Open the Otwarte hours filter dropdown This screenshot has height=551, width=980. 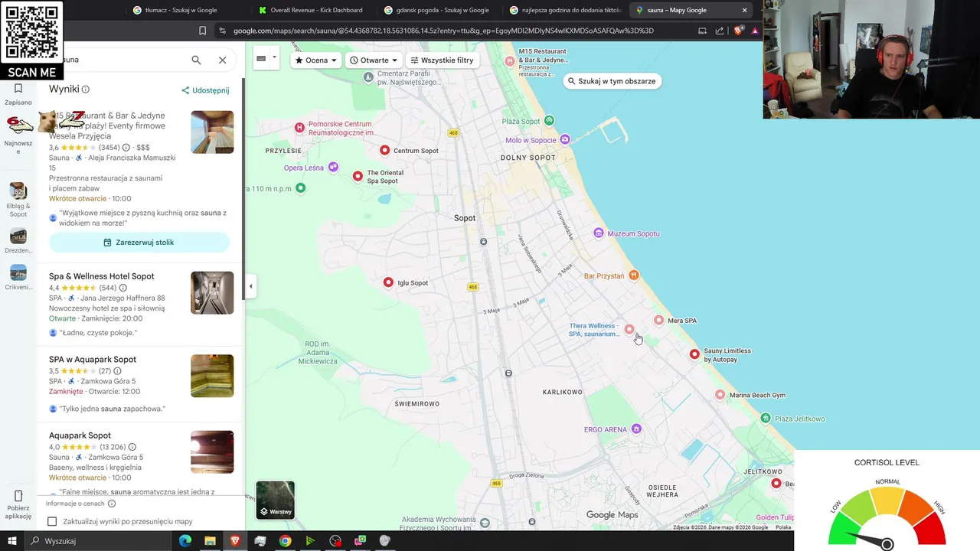pos(374,60)
